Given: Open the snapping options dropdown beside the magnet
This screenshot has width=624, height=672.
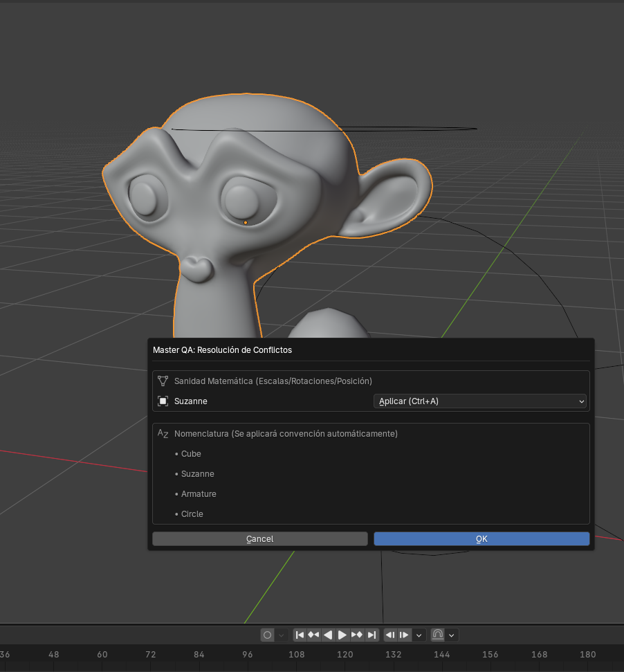Looking at the screenshot, I should click(452, 635).
